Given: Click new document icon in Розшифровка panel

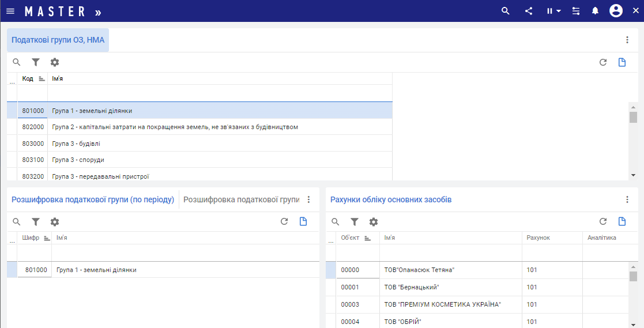Looking at the screenshot, I should click(303, 222).
